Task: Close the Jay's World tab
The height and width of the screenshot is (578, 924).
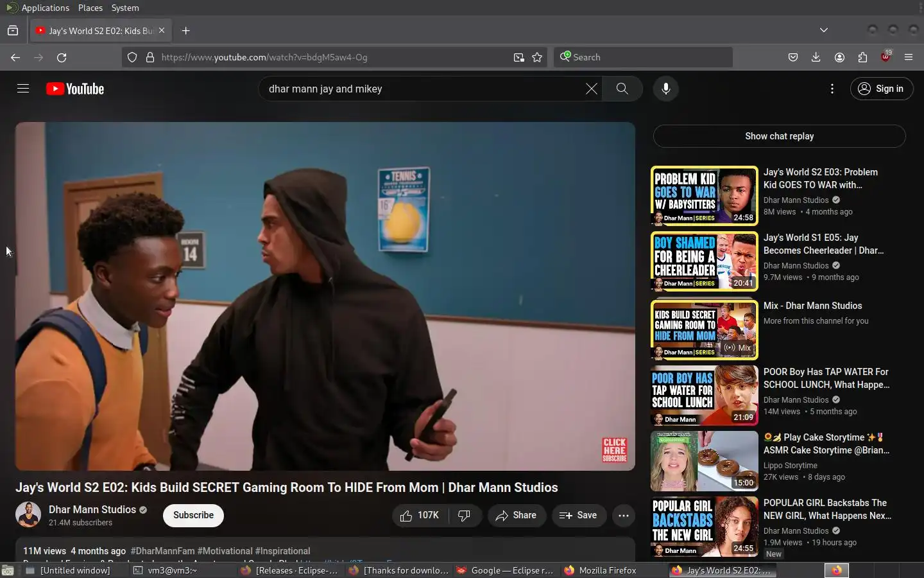Action: click(x=162, y=30)
